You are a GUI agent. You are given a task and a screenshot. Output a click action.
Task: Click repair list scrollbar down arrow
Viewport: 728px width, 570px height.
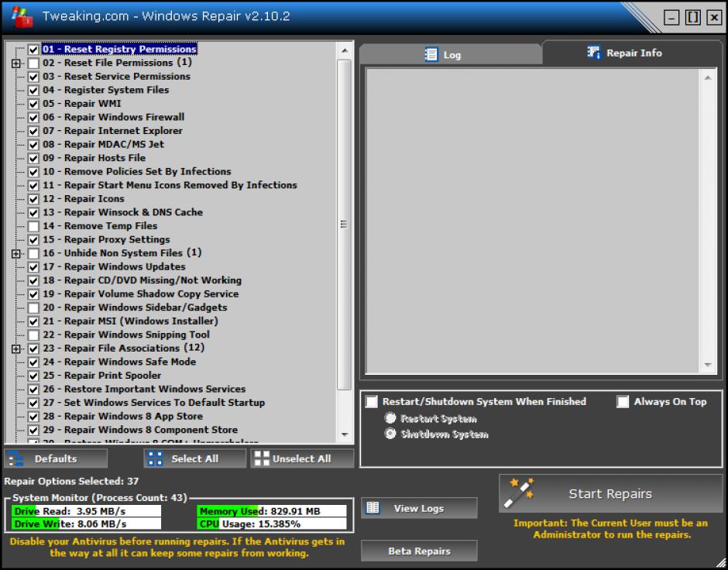345,434
